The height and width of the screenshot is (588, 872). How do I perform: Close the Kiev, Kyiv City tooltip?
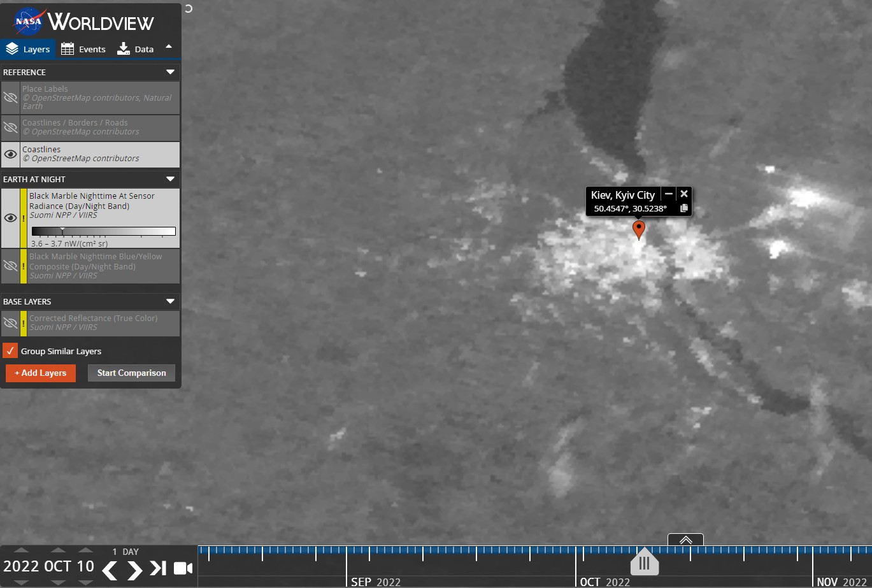pyautogui.click(x=684, y=194)
